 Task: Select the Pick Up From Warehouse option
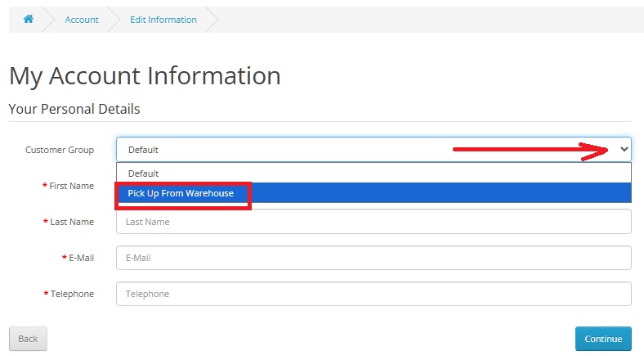tap(181, 193)
